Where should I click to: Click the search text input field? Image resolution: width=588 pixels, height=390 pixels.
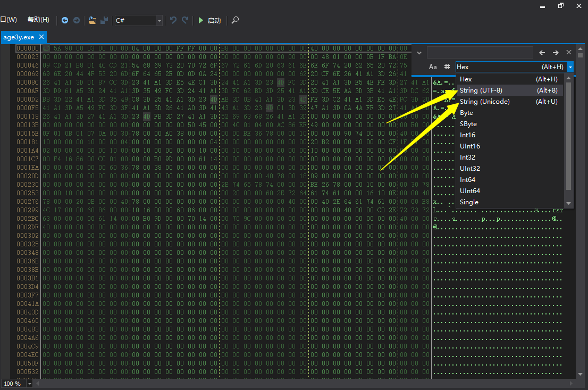point(480,53)
